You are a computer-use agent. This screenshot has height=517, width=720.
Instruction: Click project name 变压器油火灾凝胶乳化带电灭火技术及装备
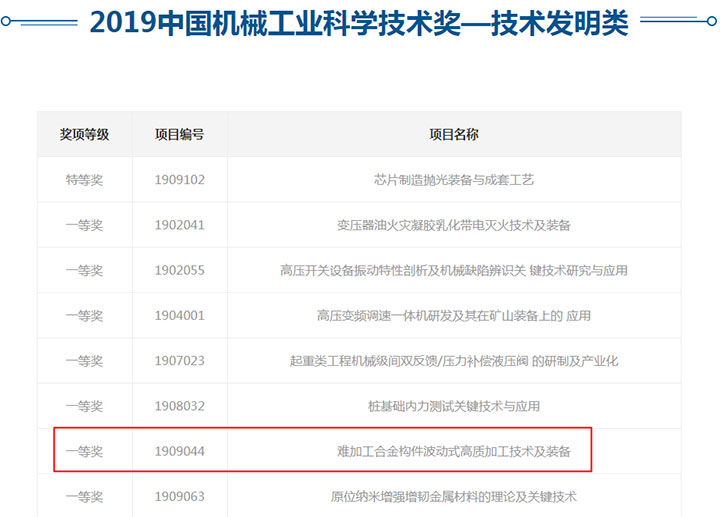pyautogui.click(x=454, y=225)
